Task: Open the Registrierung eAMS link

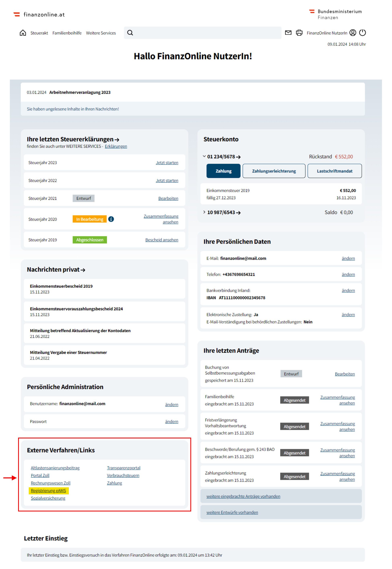Action: (48, 491)
